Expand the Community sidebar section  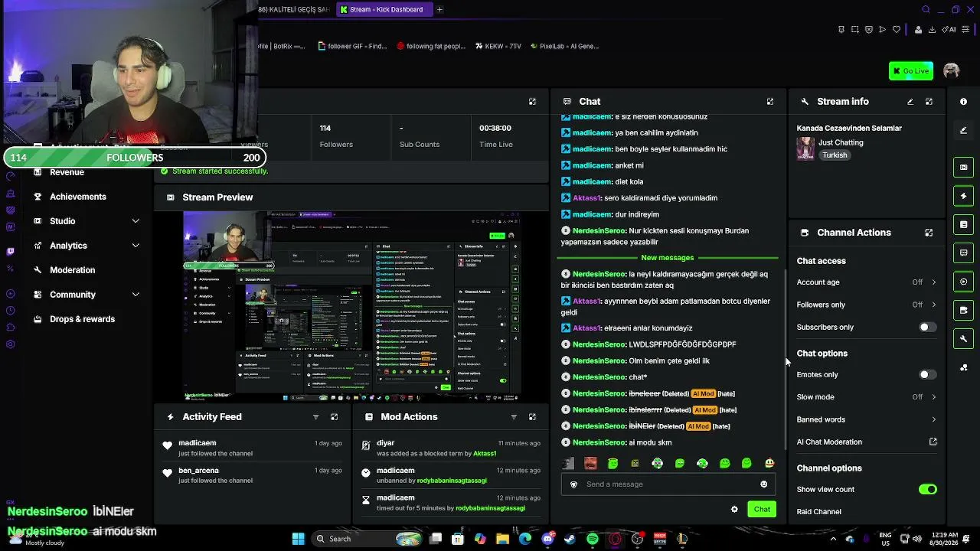[136, 295]
